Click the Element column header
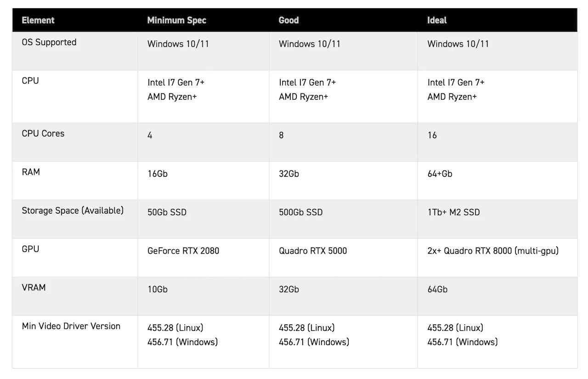This screenshot has width=588, height=379. click(38, 20)
